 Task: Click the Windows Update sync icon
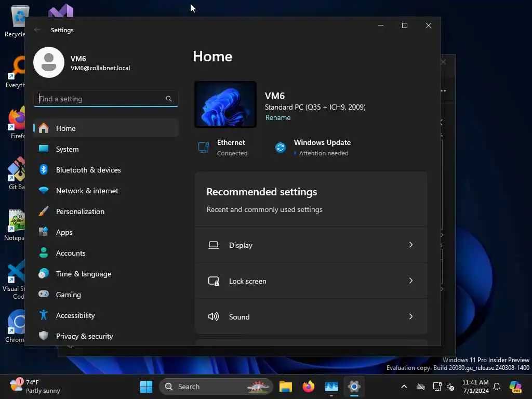click(x=281, y=148)
